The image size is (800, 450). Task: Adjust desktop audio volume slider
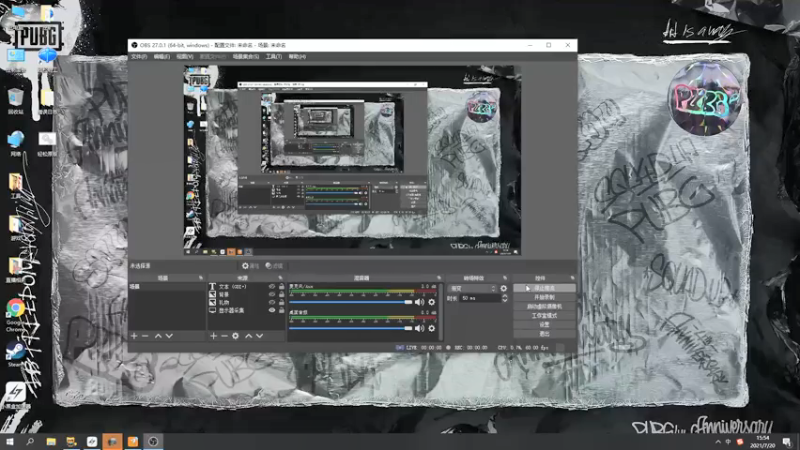point(351,328)
